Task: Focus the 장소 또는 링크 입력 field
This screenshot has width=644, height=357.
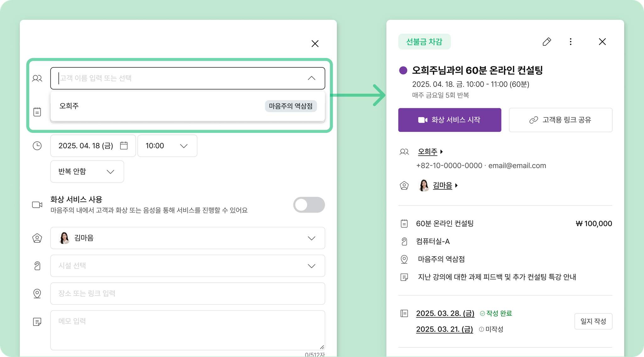Action: [188, 293]
